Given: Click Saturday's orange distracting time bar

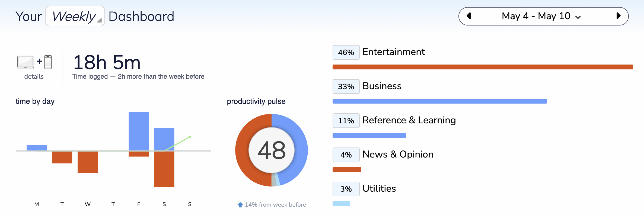Looking at the screenshot, I should point(164,169).
